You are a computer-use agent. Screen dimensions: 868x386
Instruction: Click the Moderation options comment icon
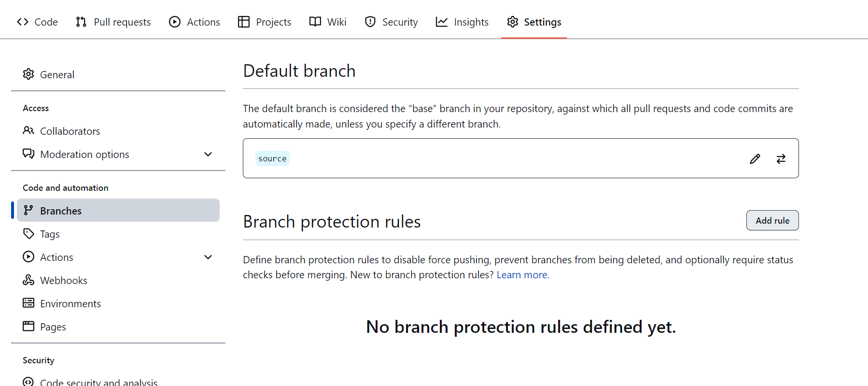28,154
